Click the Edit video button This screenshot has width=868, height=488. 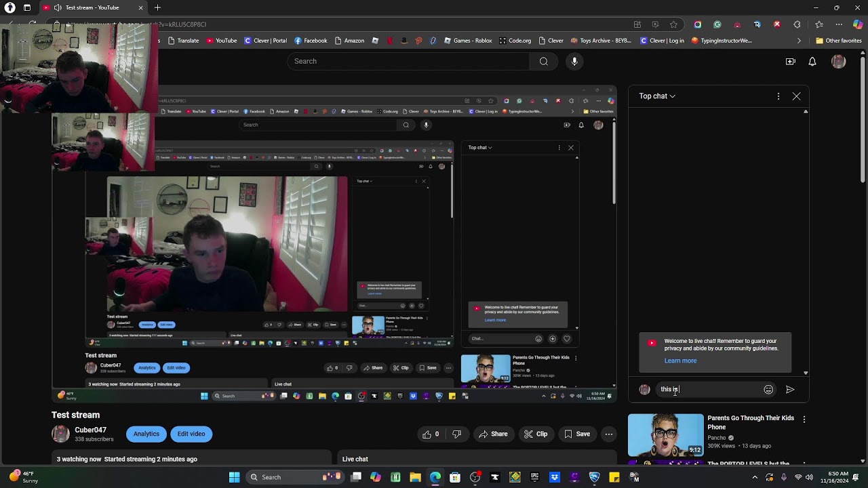pyautogui.click(x=191, y=434)
